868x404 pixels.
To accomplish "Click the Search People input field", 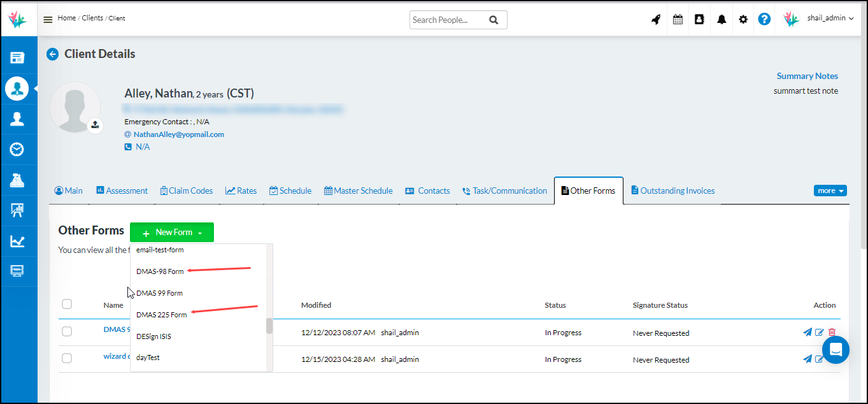I will pyautogui.click(x=448, y=20).
